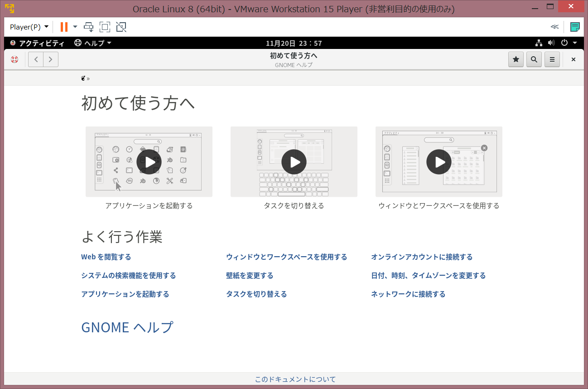Open the power icon system menu

pos(564,43)
